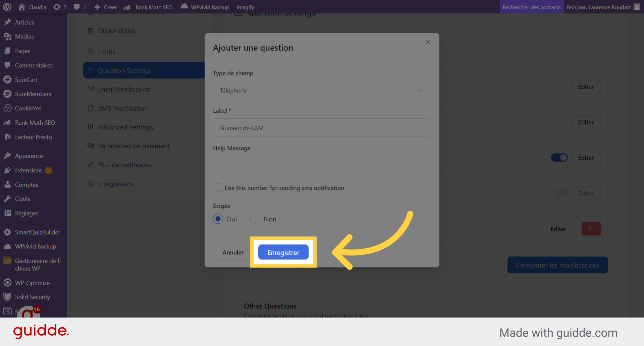Click the Annuler button in dialog

[x=233, y=252]
